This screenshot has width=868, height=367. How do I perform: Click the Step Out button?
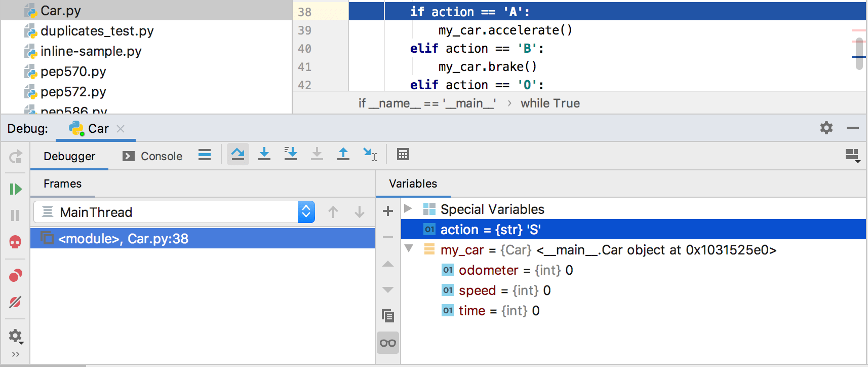pos(343,154)
